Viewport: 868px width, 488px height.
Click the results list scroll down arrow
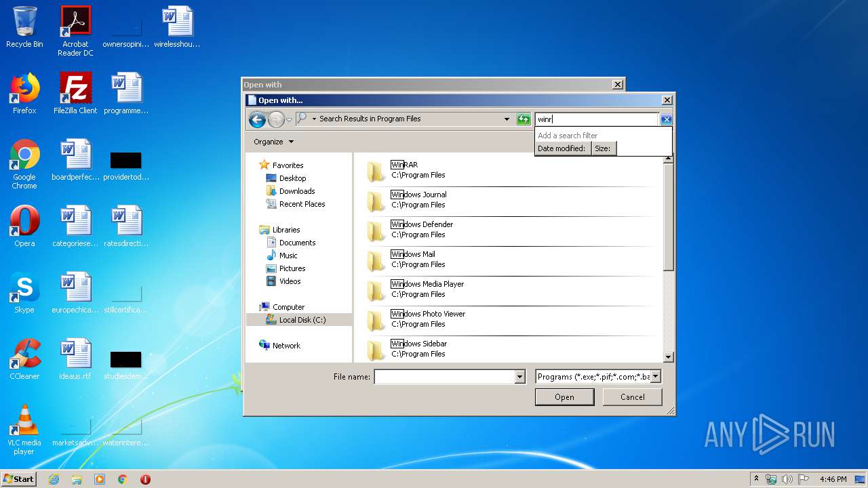pos(668,357)
